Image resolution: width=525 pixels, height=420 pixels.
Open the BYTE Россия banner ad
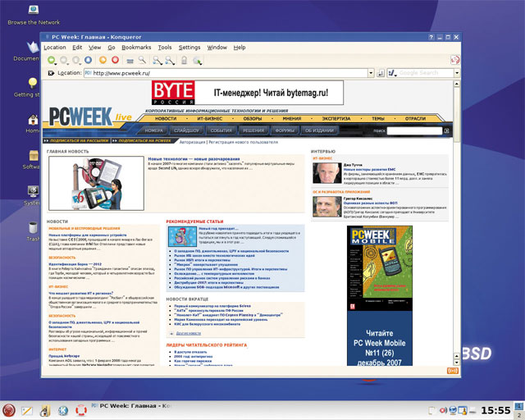(x=248, y=93)
